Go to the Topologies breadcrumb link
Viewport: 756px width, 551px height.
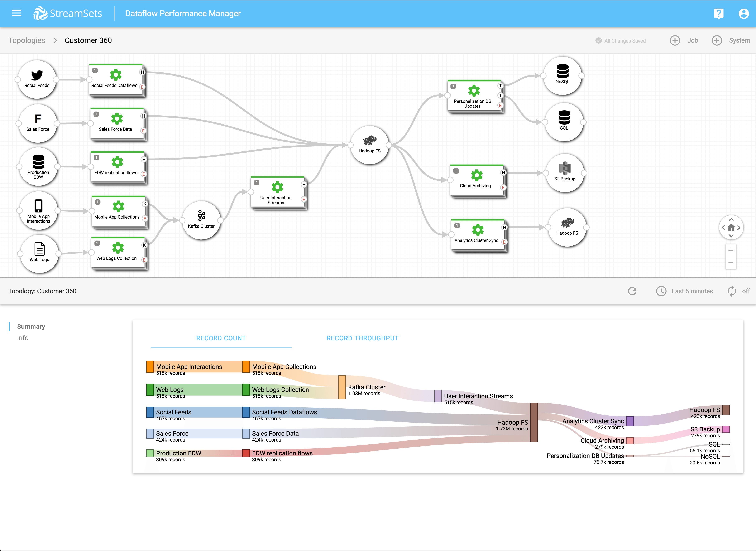point(27,40)
